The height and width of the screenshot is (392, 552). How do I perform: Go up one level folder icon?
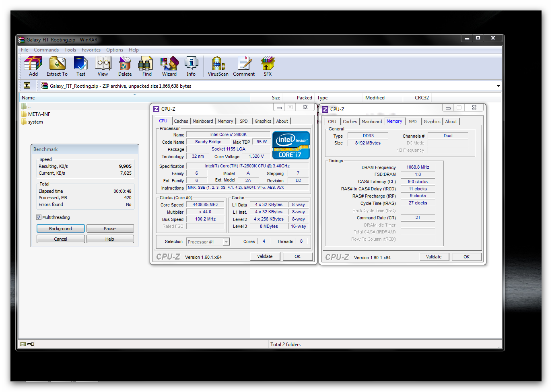(27, 85)
